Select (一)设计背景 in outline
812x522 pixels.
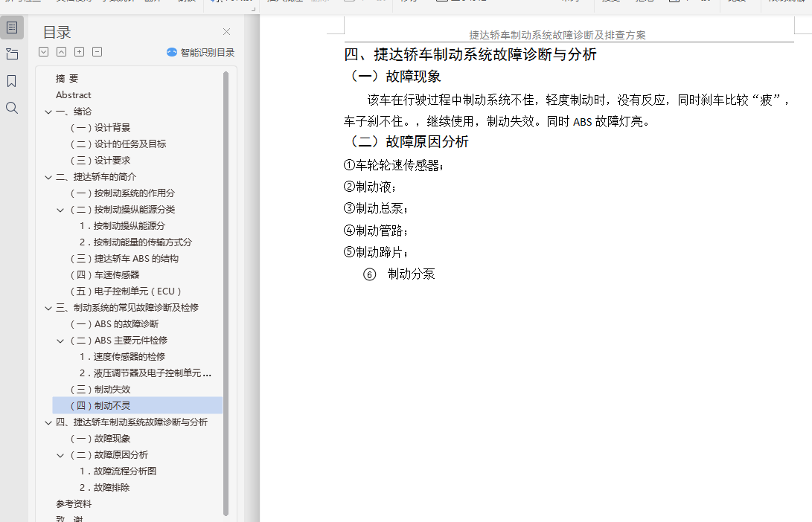tap(100, 128)
